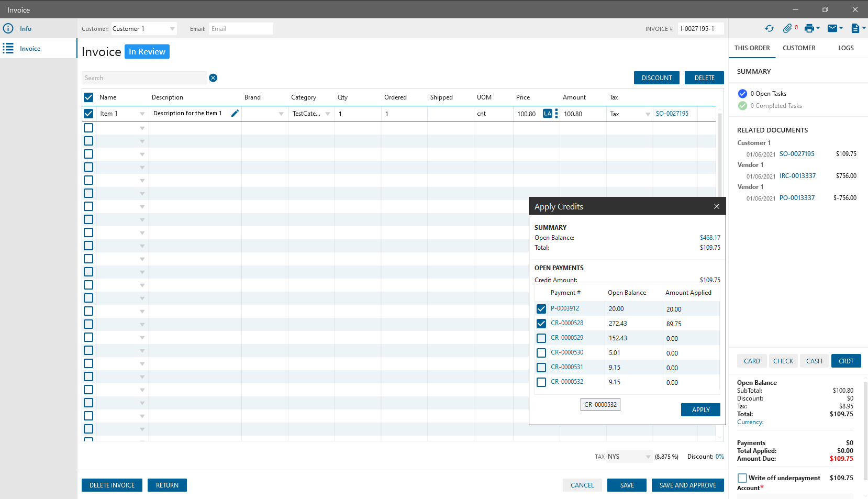Click the document icon in the top toolbar
This screenshot has height=499, width=868.
tap(855, 29)
